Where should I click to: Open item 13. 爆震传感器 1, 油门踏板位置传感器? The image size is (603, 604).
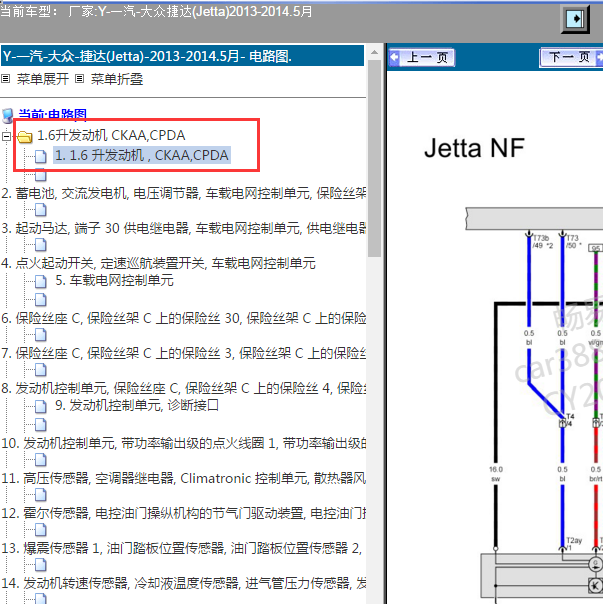pos(181,548)
